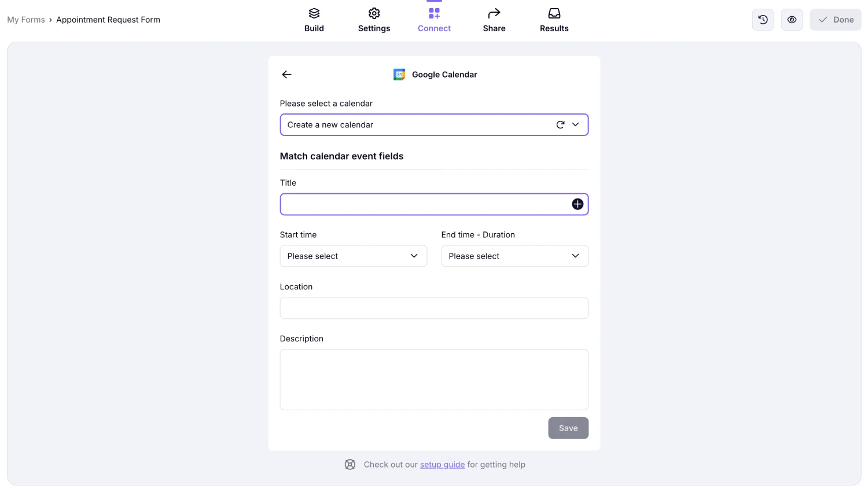Screen dimensions: 868x493
Task: Navigate to My Forms breadcrumb
Action: (x=25, y=19)
